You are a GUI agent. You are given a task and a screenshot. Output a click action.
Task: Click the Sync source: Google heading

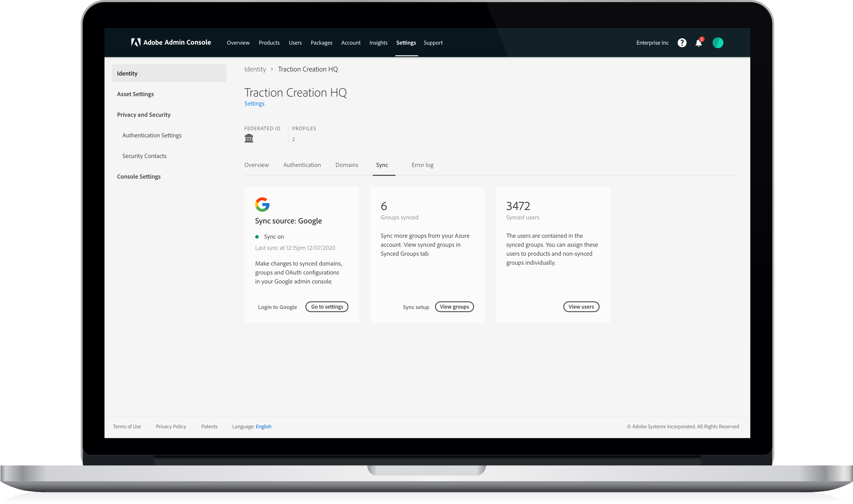point(289,221)
